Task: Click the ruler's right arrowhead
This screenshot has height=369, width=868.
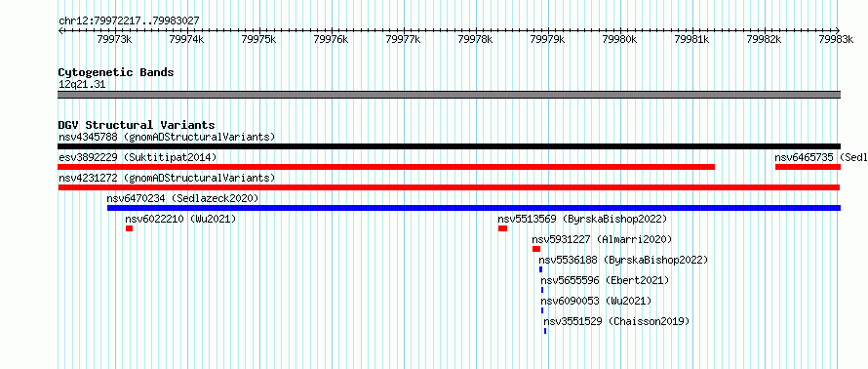Action: [838, 31]
